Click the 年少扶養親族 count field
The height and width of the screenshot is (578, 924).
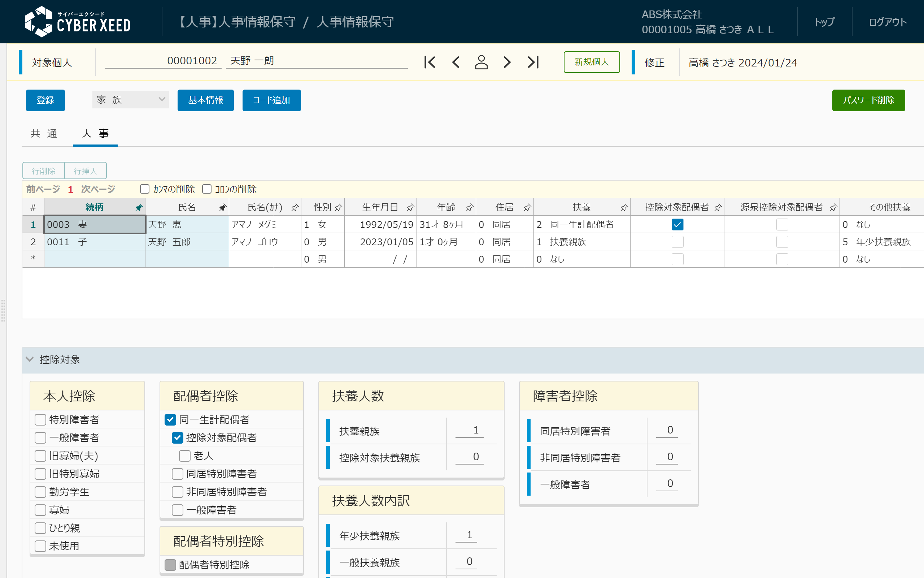(466, 535)
